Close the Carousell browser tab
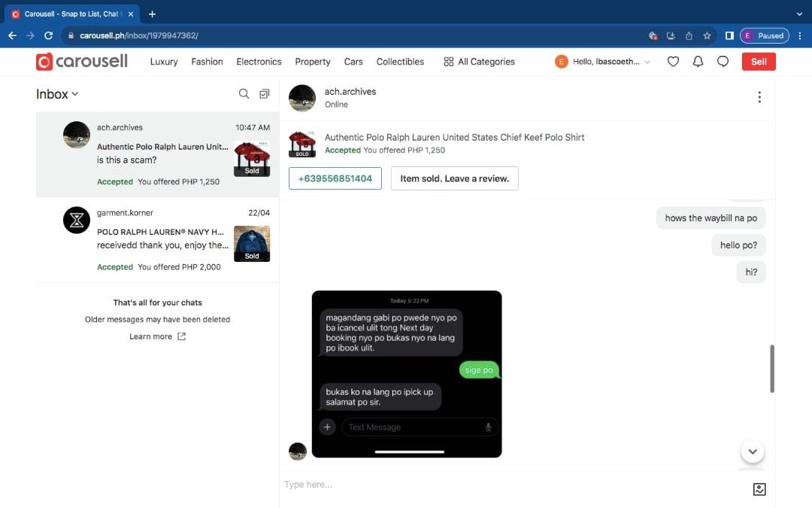 [131, 14]
